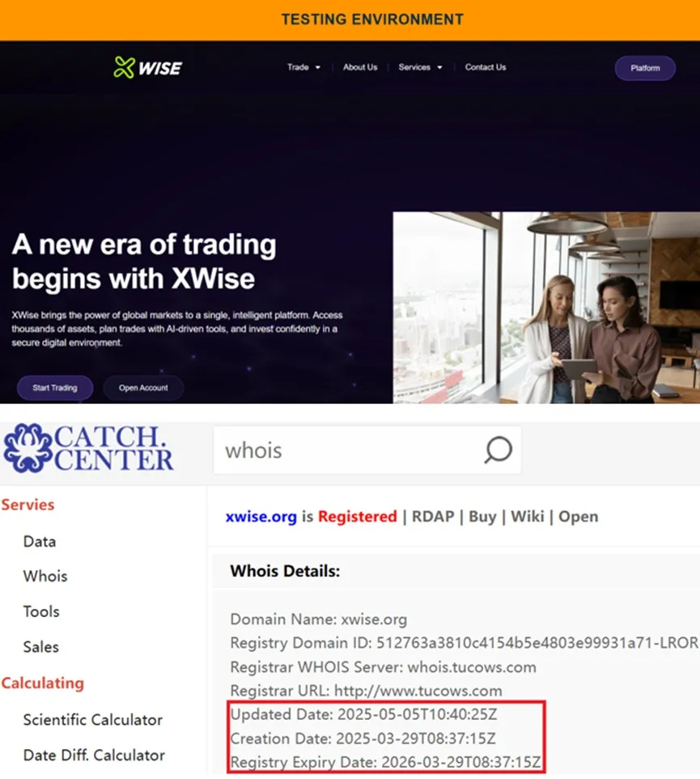Click the Domain Name: xwise.org line
Image resolution: width=700 pixels, height=779 pixels.
319,619
